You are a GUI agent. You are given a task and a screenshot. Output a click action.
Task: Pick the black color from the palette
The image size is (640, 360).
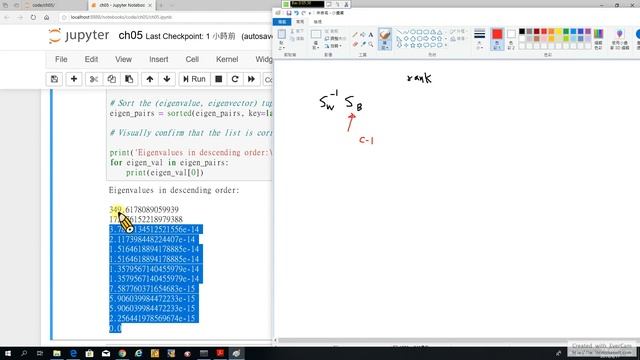click(x=522, y=31)
